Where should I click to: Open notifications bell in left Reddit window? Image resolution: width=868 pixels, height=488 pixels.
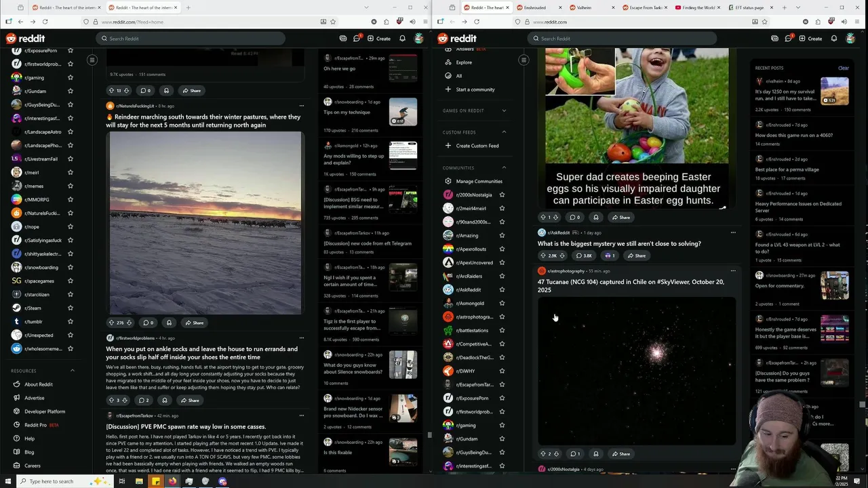[402, 39]
